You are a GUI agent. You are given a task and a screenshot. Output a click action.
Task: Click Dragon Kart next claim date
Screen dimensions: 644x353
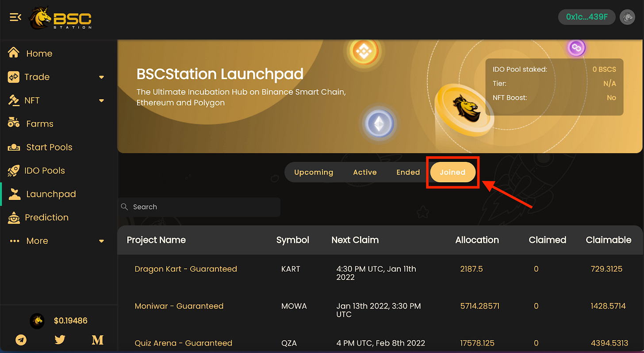[x=376, y=273]
